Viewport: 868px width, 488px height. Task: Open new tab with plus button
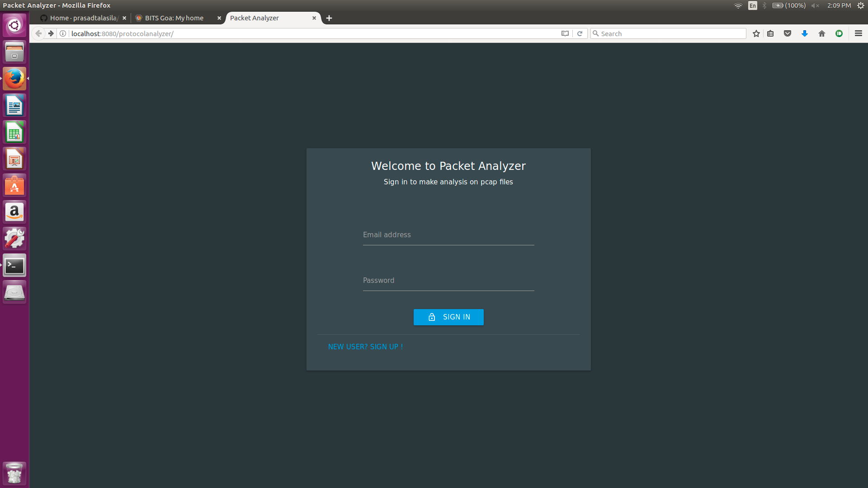329,18
